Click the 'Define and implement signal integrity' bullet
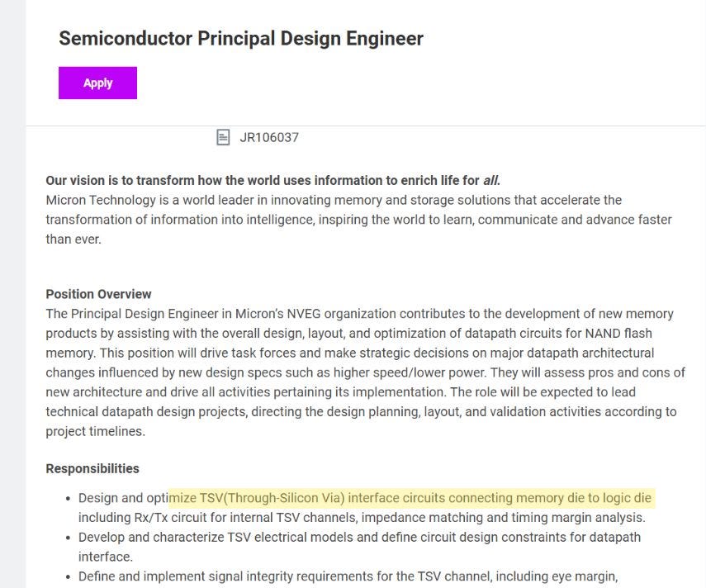Screen dimensions: 706x588 click(x=348, y=576)
